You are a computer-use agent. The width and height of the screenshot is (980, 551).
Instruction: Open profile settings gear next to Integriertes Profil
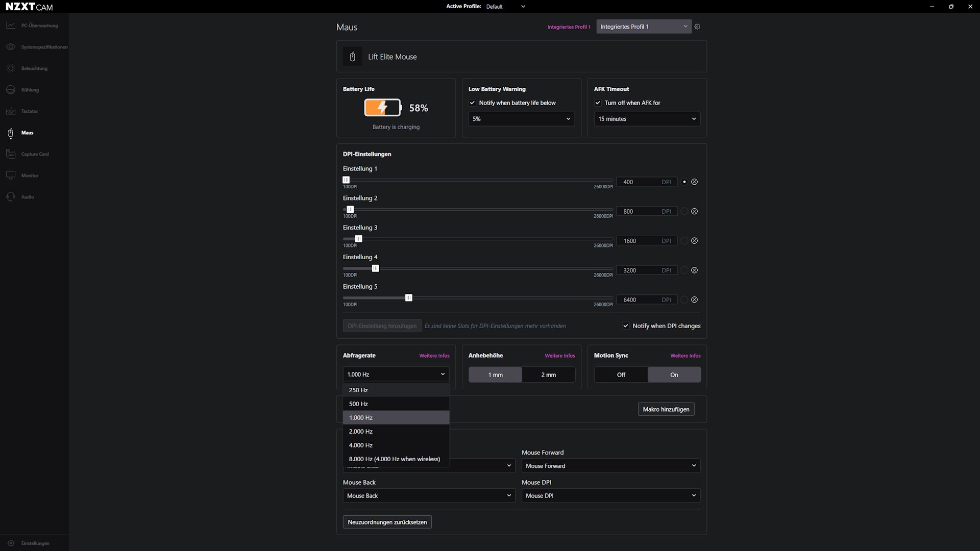tap(697, 27)
